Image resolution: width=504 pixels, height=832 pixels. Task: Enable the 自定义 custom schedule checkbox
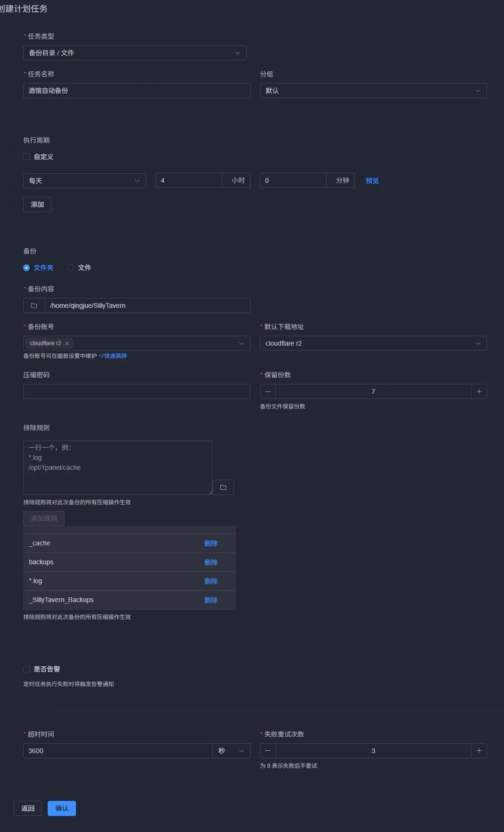(26, 157)
